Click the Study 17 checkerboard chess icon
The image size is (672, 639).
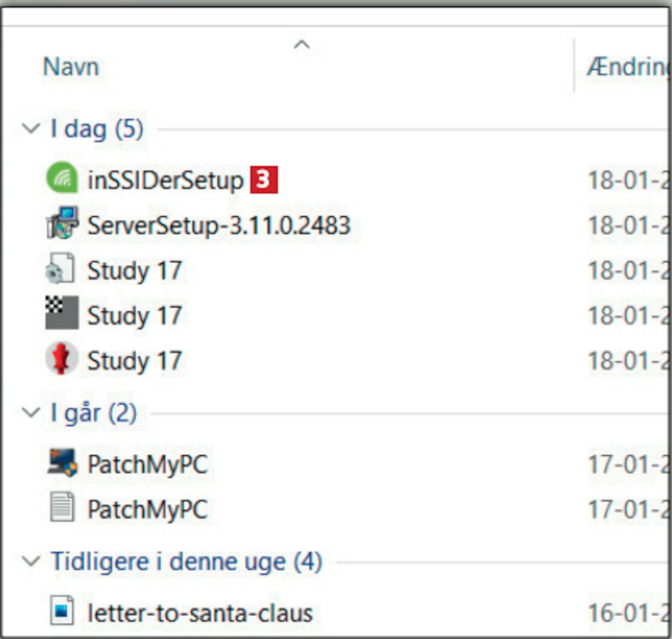pyautogui.click(x=62, y=313)
